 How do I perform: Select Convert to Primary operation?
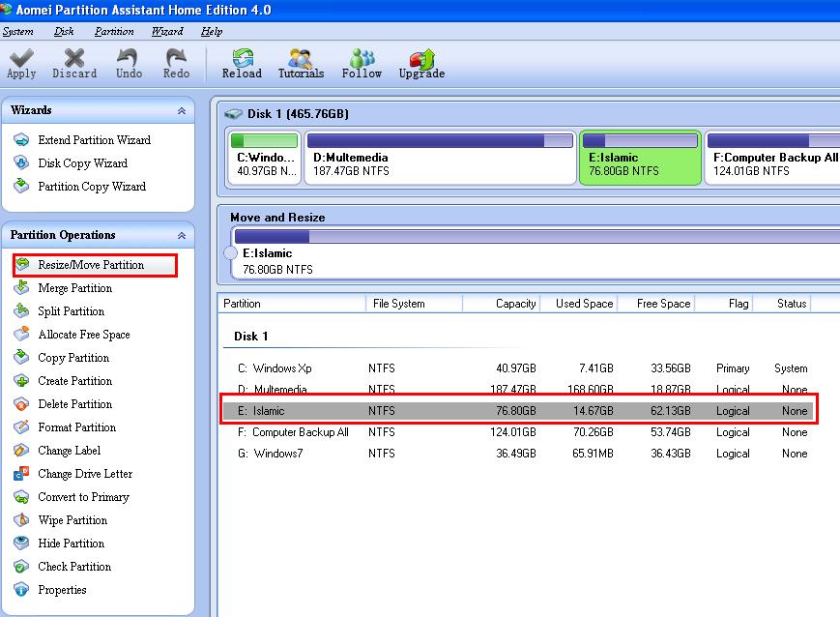click(x=83, y=497)
